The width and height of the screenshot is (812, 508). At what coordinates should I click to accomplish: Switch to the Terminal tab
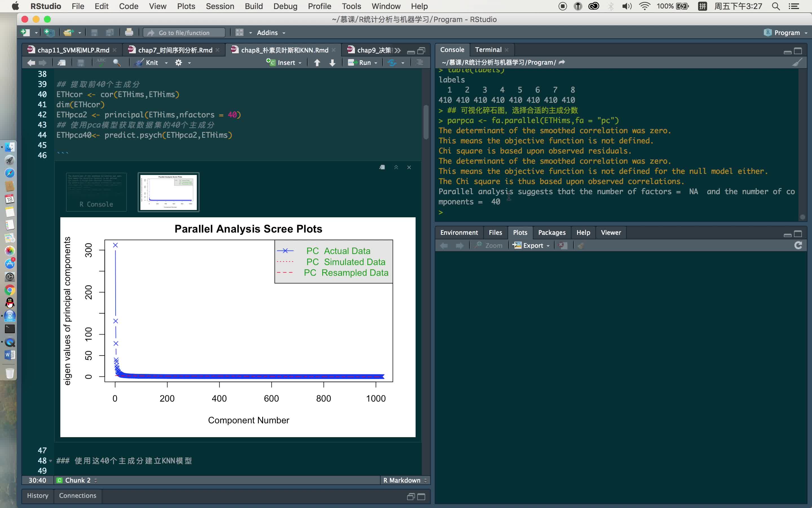tap(488, 50)
